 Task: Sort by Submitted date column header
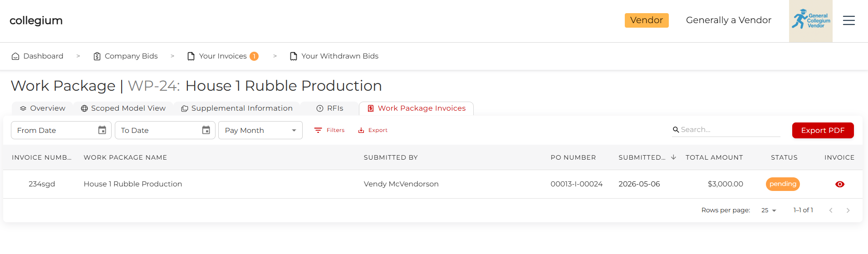coord(642,157)
